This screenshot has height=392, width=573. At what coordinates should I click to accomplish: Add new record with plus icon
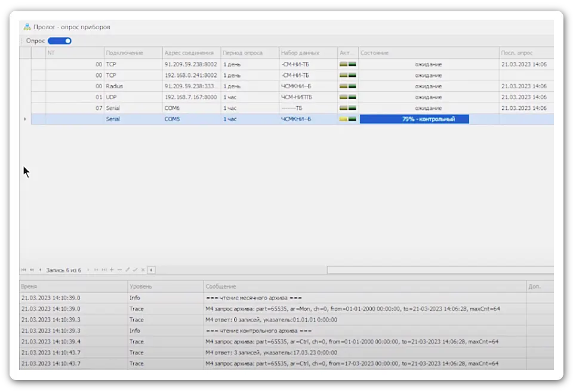pos(112,270)
